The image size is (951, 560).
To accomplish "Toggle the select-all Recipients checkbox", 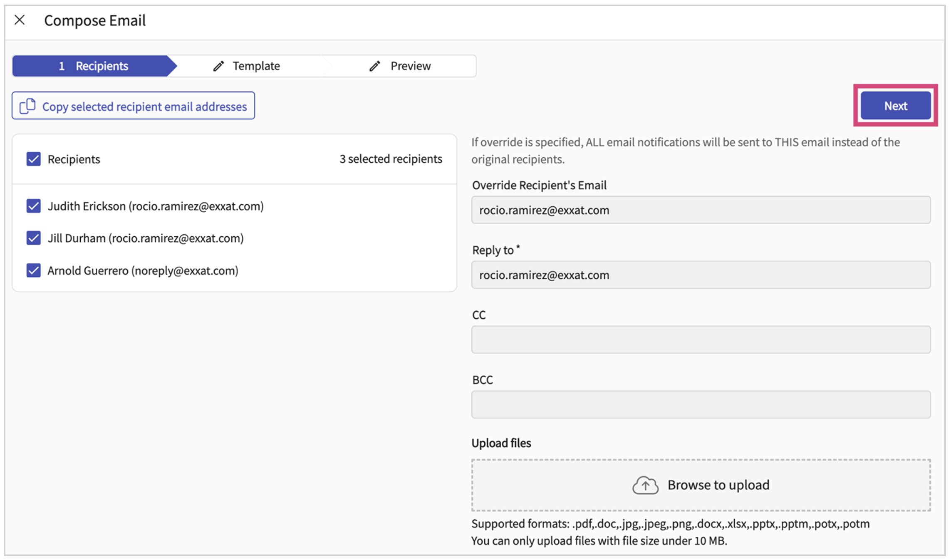I will tap(33, 159).
